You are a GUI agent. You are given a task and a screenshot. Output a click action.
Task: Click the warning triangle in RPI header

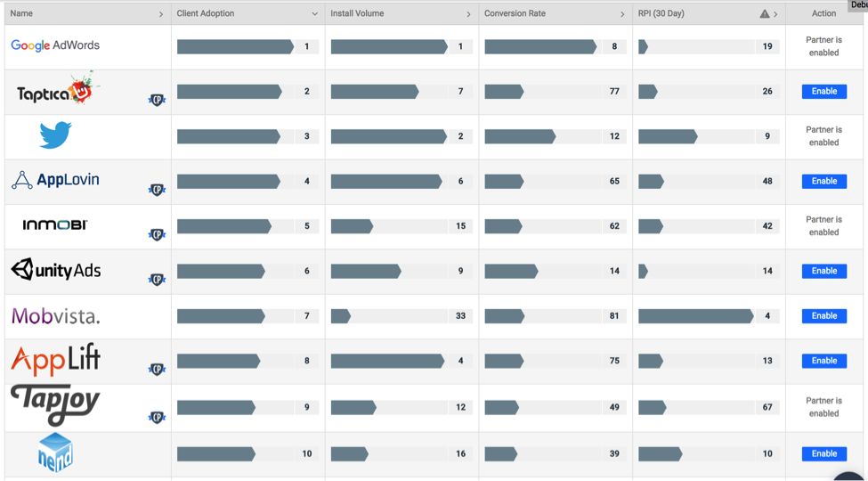point(764,14)
